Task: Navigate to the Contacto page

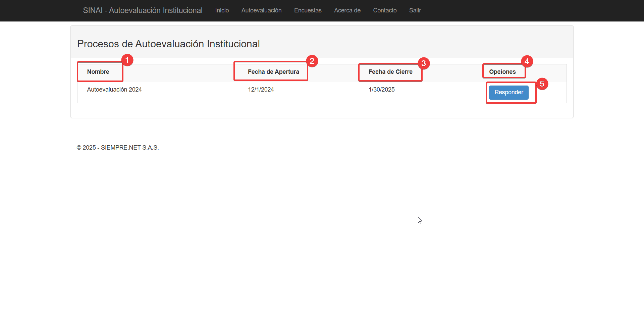Action: point(385,10)
